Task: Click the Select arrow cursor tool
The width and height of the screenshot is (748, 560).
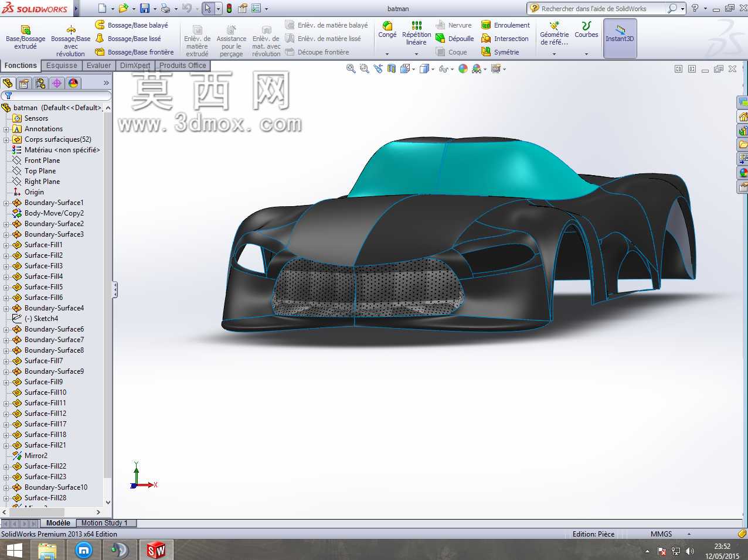Action: [x=208, y=8]
